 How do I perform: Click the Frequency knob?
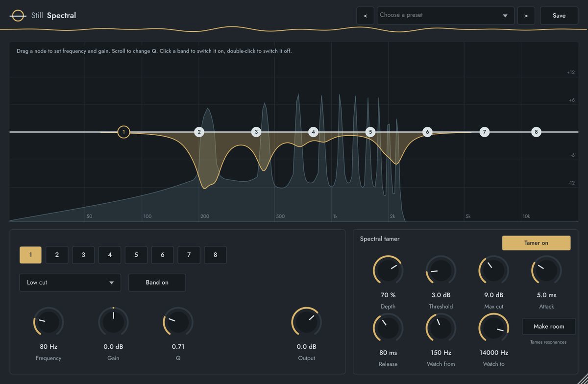49,322
